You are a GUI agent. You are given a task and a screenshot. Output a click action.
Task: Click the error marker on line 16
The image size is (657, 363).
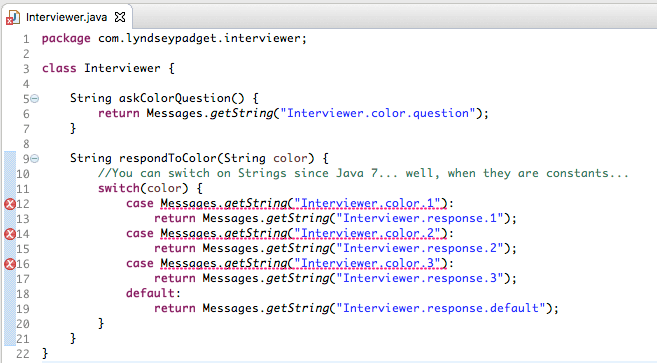tap(10, 264)
